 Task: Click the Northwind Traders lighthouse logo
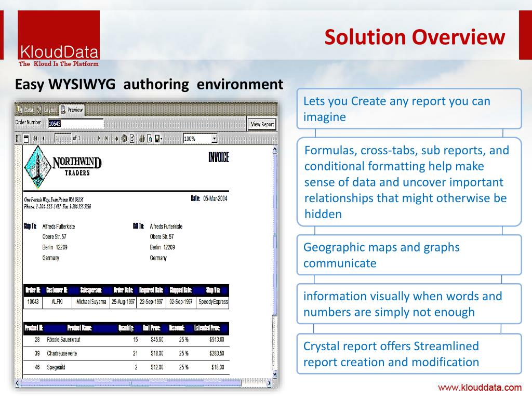(38, 166)
